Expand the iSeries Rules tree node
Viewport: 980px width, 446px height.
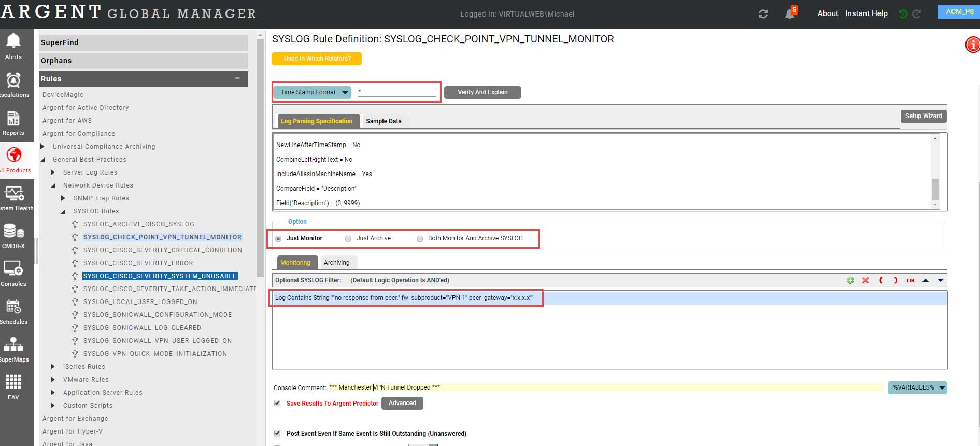tap(53, 367)
